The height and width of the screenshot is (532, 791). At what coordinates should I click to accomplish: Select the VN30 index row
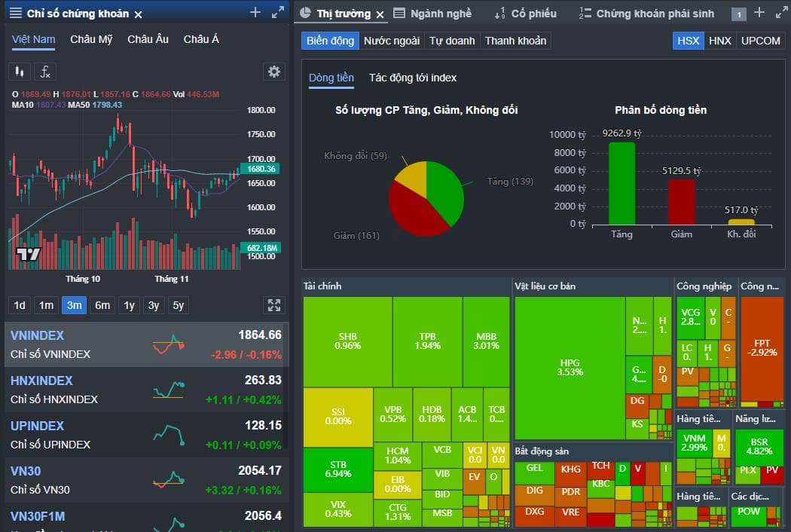(146, 480)
